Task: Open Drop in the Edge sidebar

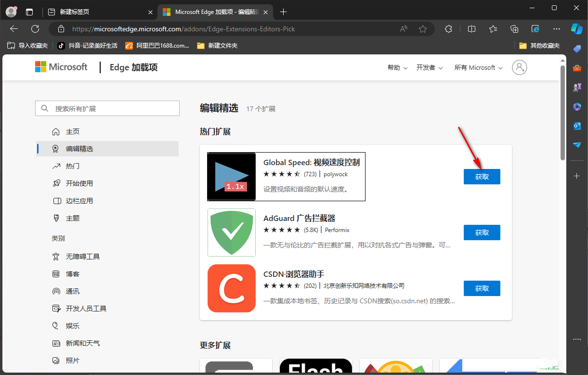Action: 577,145
